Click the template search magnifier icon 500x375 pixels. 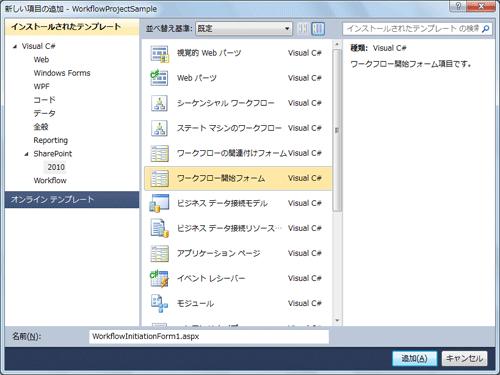[x=486, y=29]
